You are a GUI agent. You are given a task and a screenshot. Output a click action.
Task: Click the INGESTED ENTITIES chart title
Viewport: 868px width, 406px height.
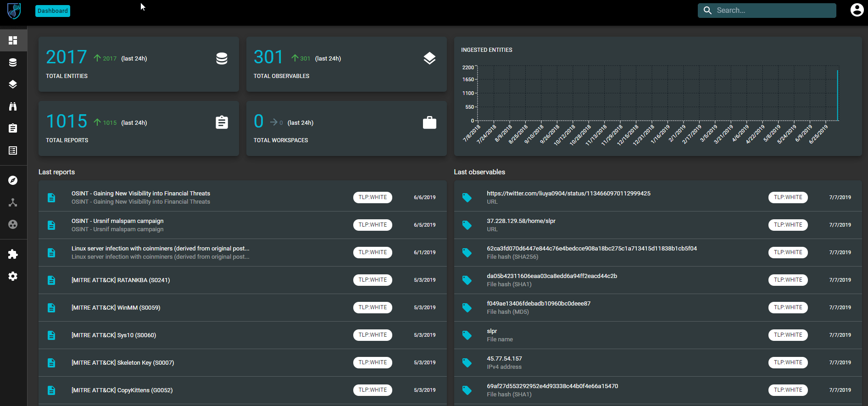coord(487,50)
